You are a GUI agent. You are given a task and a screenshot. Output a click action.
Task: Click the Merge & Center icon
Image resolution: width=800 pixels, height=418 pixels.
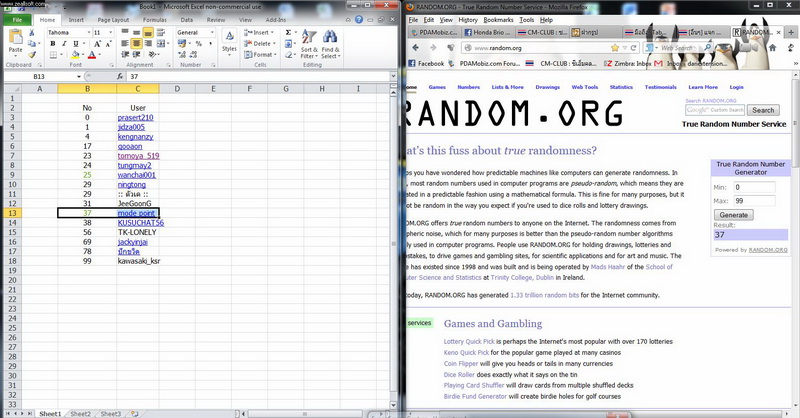[x=160, y=43]
